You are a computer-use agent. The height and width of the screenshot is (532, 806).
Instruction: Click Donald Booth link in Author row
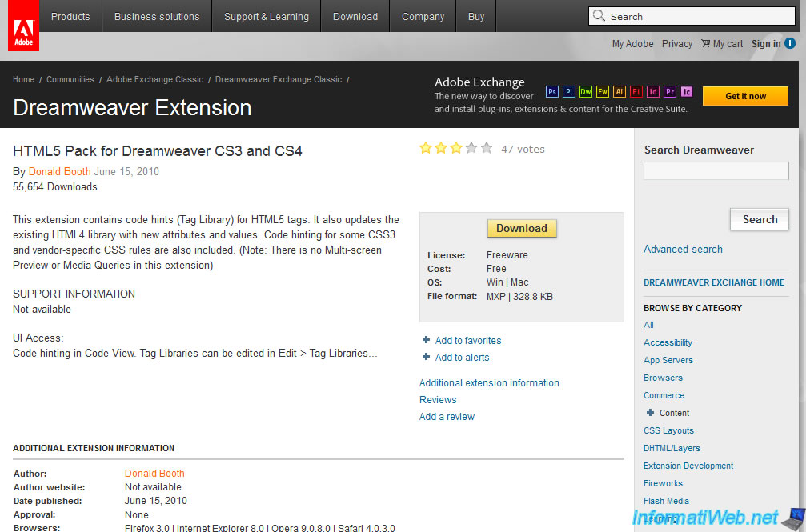(x=154, y=474)
